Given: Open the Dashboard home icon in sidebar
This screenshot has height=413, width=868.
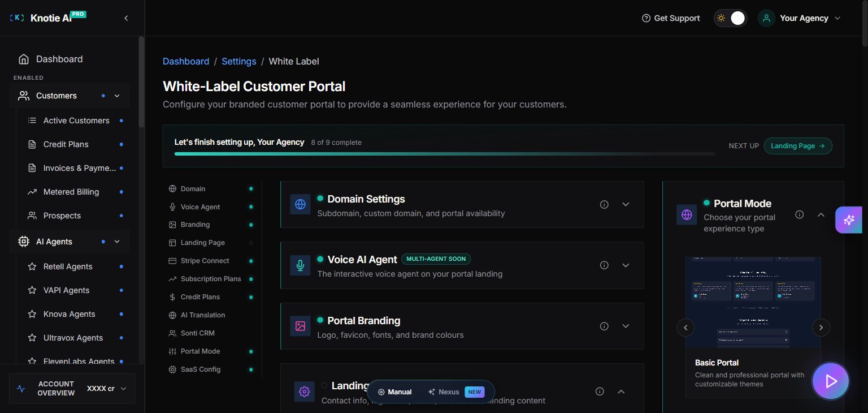Looking at the screenshot, I should tap(24, 59).
